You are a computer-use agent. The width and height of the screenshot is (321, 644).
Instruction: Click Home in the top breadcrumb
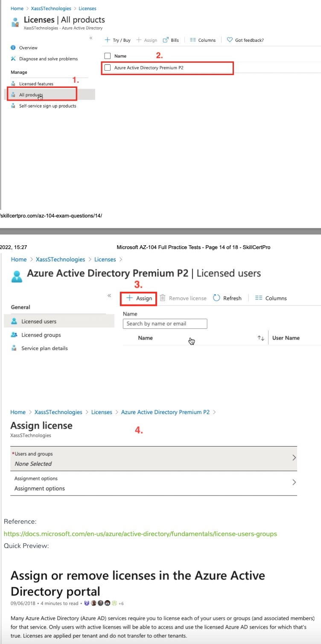(x=17, y=9)
